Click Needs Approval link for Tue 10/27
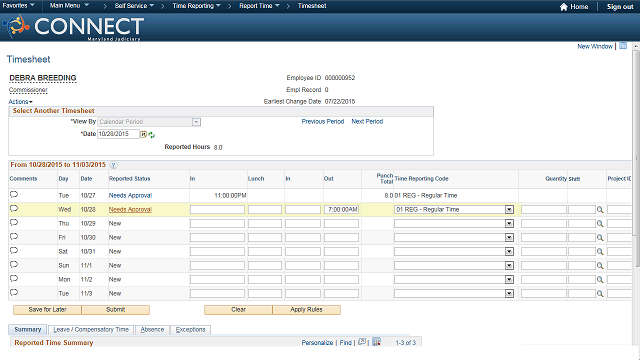 (x=130, y=196)
